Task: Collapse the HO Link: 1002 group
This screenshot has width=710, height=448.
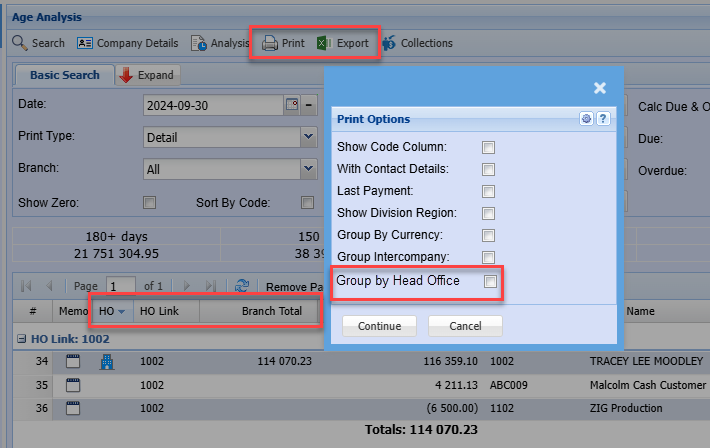Action: [x=21, y=339]
